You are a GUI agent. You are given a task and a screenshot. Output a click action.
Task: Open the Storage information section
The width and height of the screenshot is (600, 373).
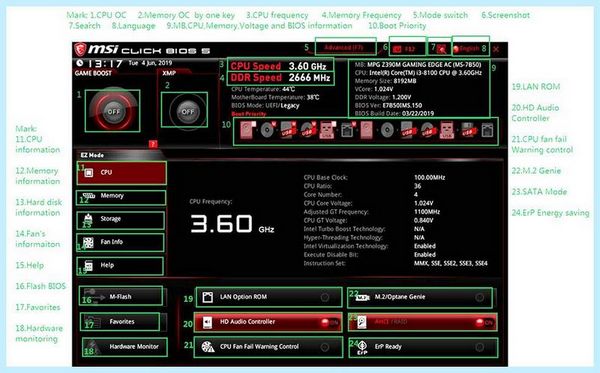point(121,220)
